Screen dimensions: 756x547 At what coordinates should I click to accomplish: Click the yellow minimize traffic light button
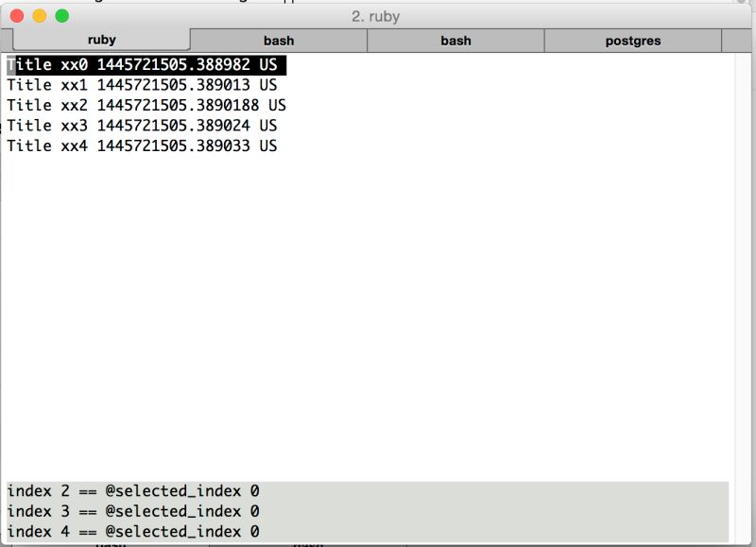40,16
